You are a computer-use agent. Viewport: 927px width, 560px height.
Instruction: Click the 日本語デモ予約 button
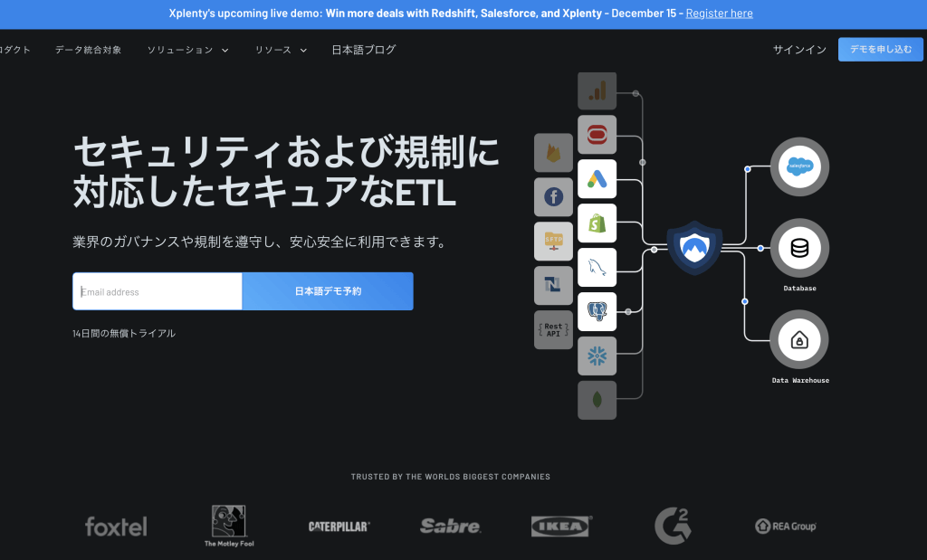tap(328, 291)
